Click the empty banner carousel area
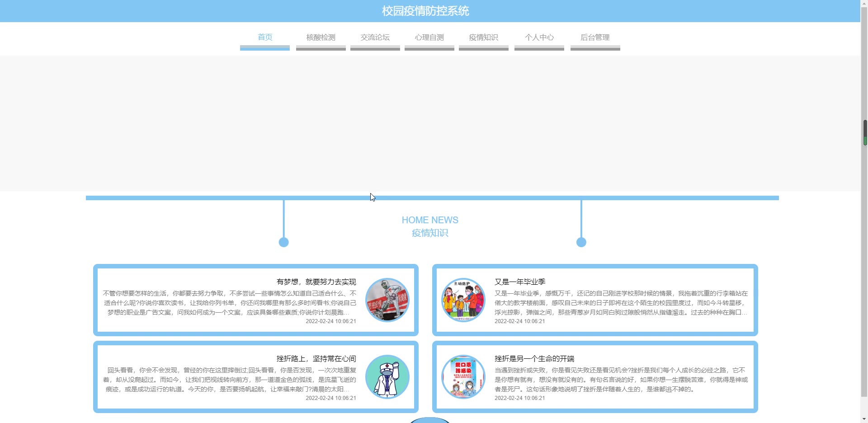Image resolution: width=868 pixels, height=423 pixels. pos(430,123)
